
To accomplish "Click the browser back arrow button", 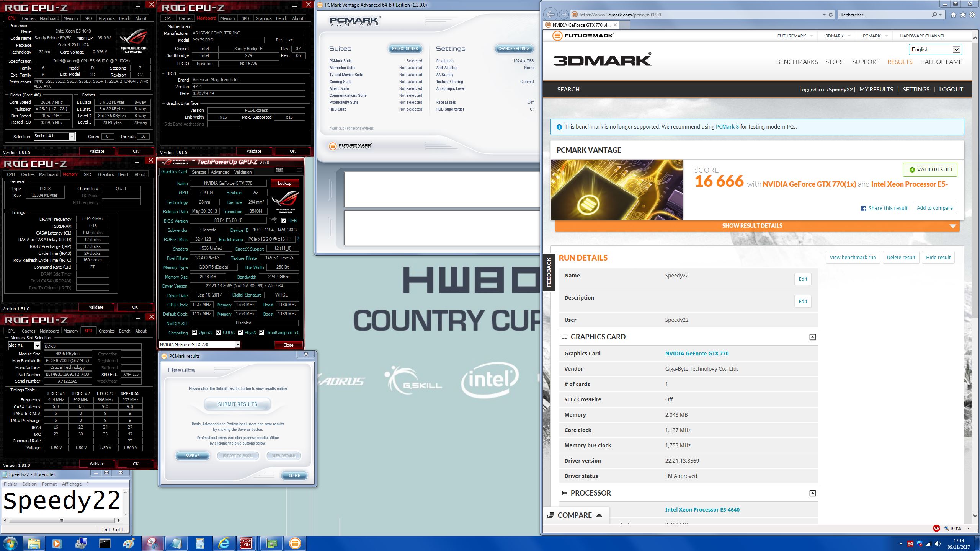I will [x=550, y=15].
